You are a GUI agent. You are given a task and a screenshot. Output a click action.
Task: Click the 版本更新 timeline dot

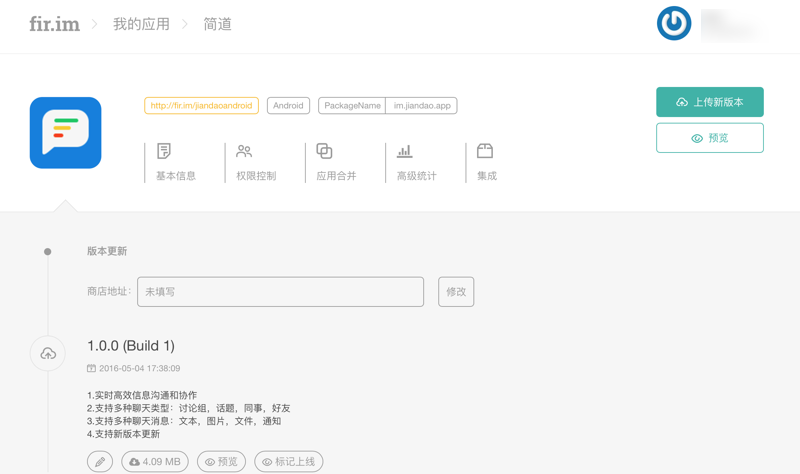pyautogui.click(x=47, y=252)
